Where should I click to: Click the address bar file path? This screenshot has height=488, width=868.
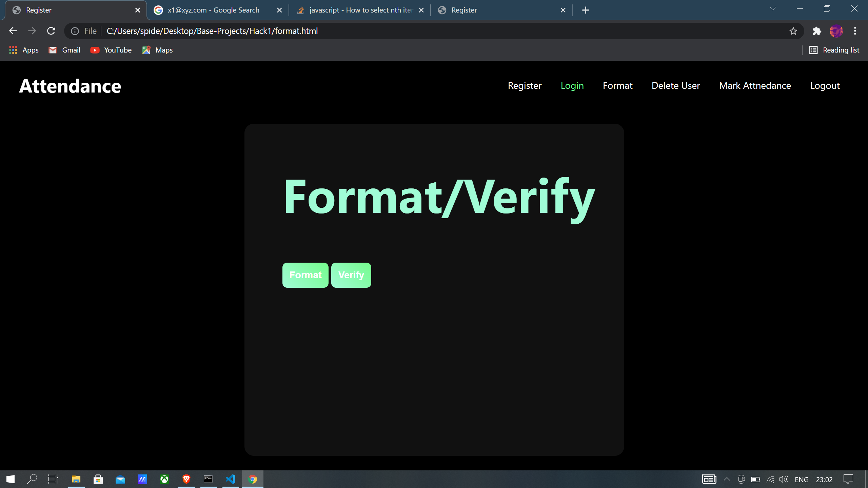coord(212,31)
